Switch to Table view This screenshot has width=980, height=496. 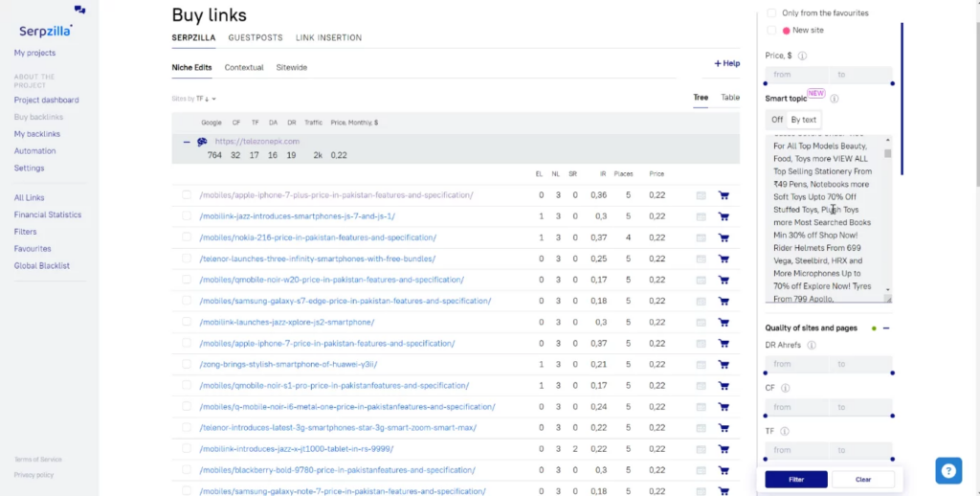[x=729, y=98]
